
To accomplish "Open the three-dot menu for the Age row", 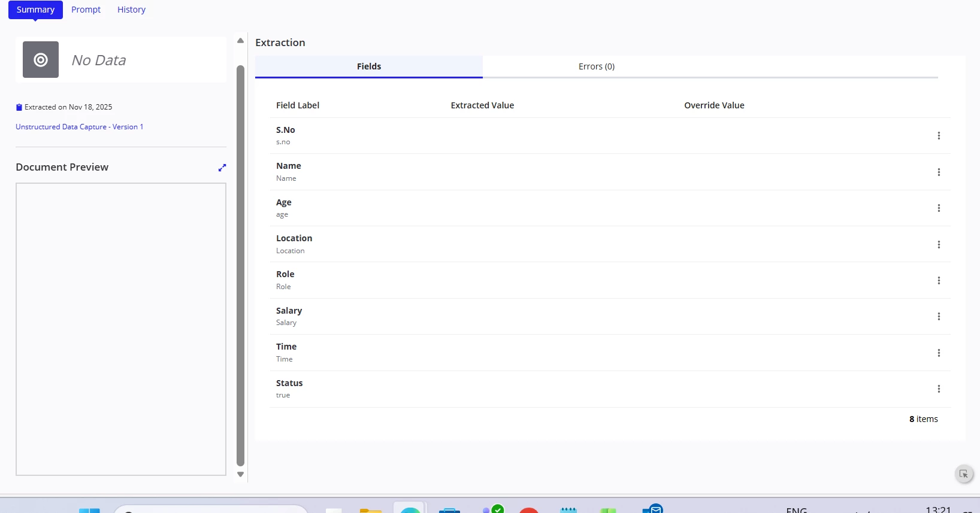I will pyautogui.click(x=939, y=208).
